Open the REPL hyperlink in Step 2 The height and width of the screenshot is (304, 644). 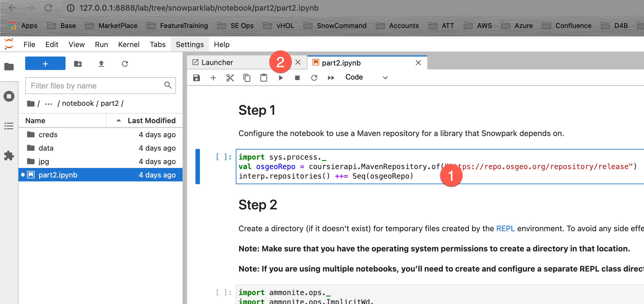pos(505,228)
